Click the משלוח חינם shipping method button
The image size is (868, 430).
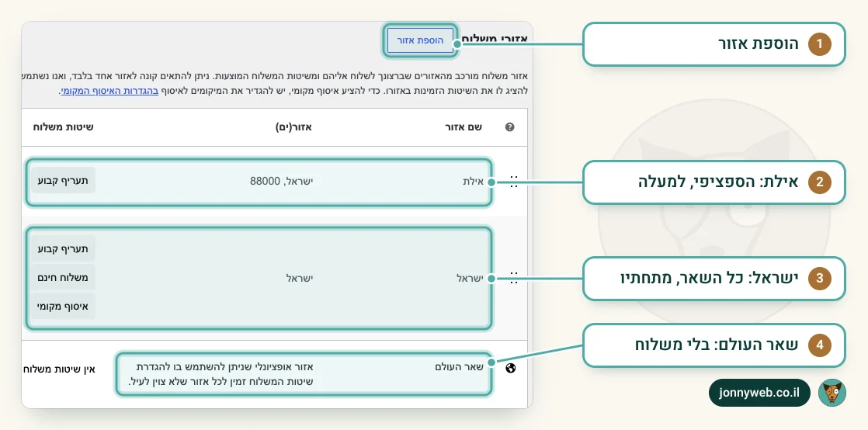coord(63,278)
